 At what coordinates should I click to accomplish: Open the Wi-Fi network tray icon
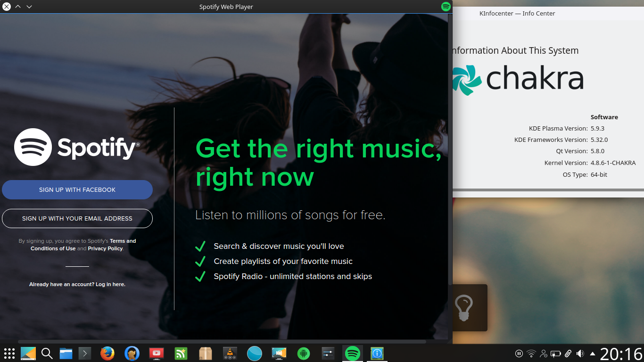point(531,354)
